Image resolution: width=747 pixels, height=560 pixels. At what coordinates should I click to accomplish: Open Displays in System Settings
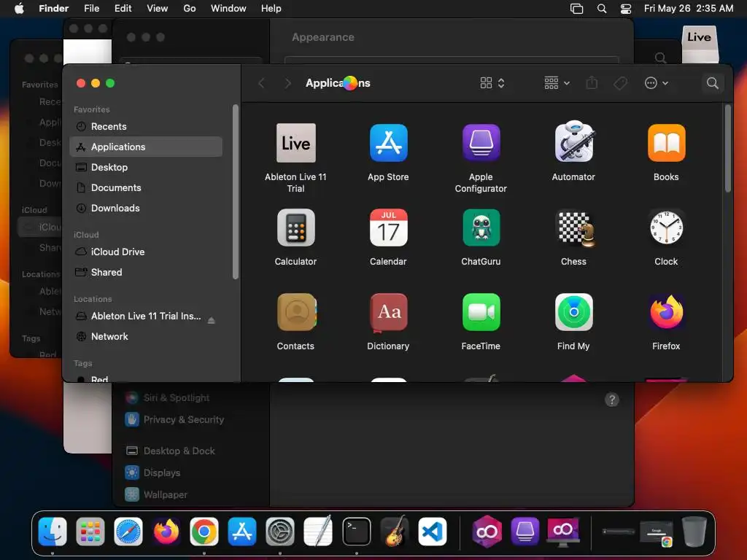pyautogui.click(x=152, y=472)
